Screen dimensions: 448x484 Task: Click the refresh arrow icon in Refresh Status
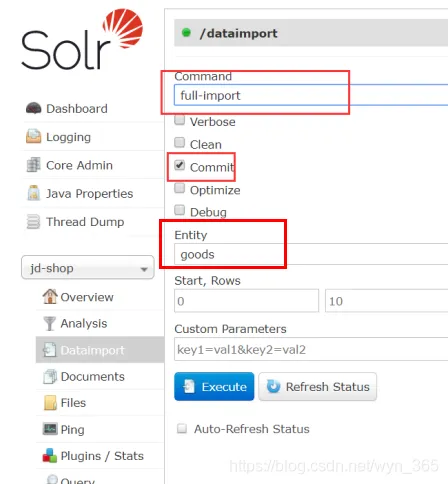274,386
